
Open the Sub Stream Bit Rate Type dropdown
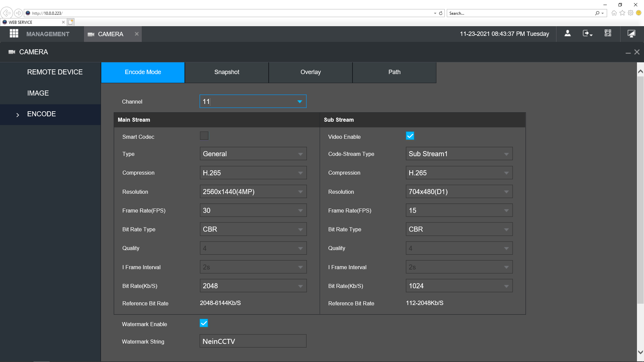click(x=459, y=229)
